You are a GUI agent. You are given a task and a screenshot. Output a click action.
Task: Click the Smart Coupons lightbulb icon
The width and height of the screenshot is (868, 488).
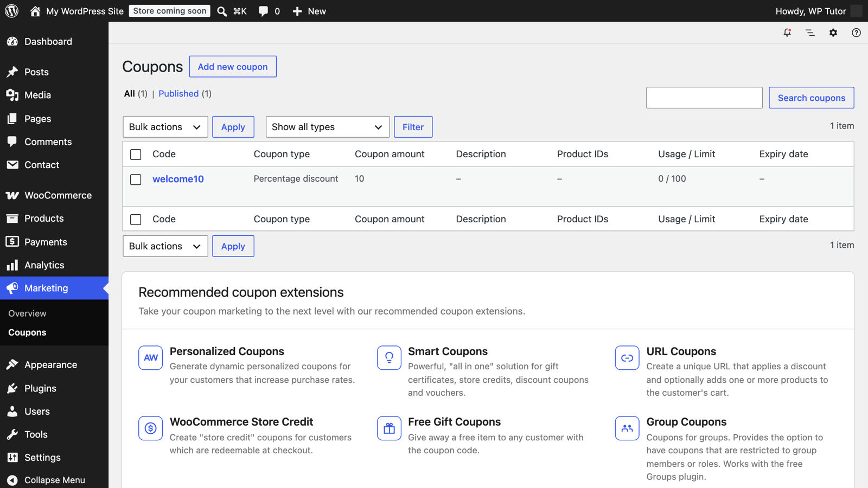pyautogui.click(x=389, y=358)
